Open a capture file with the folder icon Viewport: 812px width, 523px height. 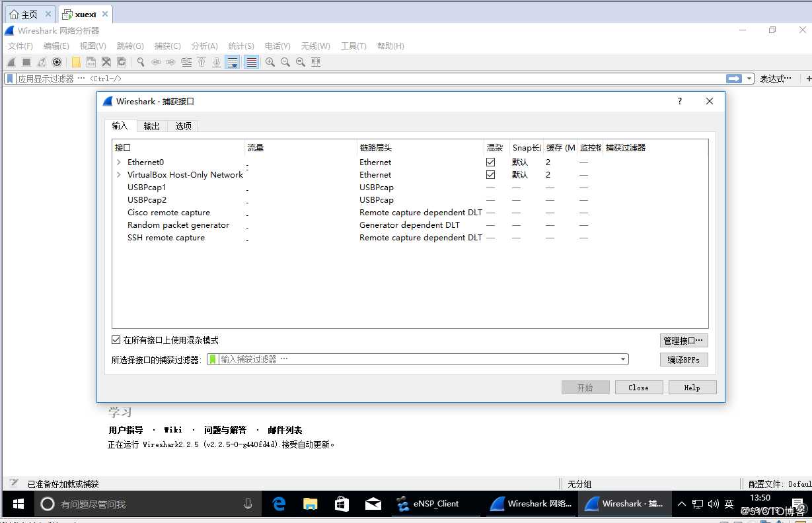[x=76, y=62]
